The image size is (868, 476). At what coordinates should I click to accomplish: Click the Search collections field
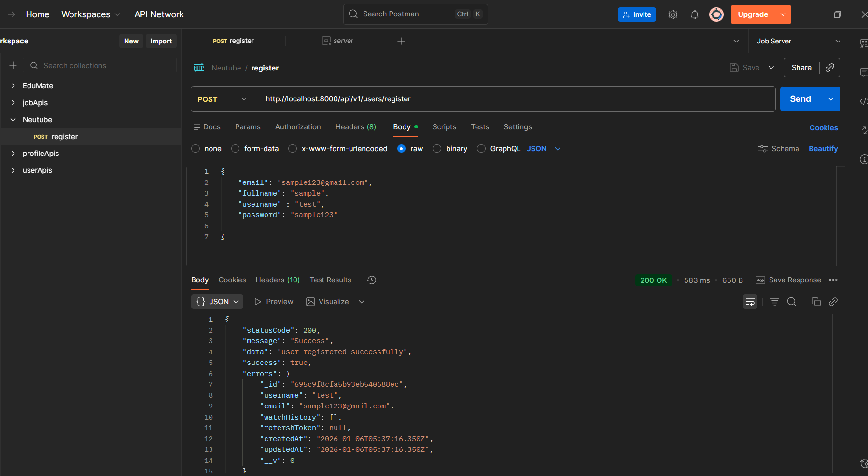(101, 65)
